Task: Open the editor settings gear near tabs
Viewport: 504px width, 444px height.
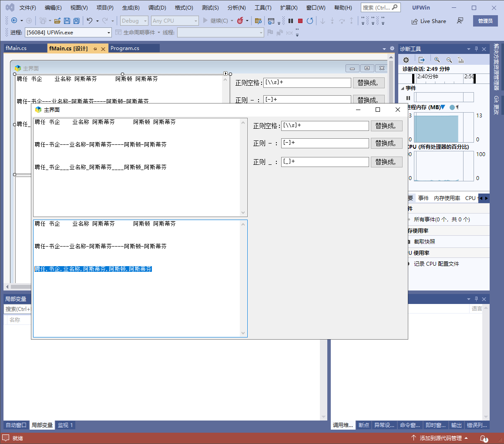Action: coord(392,49)
